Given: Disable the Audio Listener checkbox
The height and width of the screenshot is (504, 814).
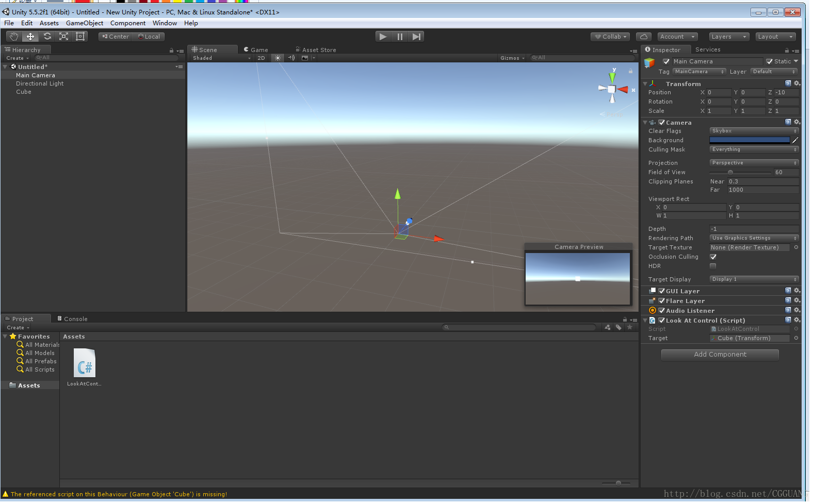Looking at the screenshot, I should (x=662, y=310).
